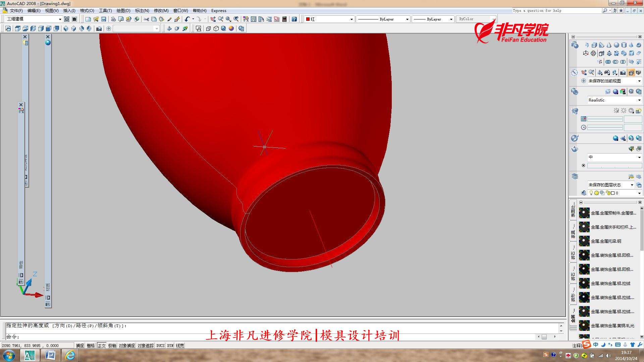Open the 未保存的当前视图 view dropdown
This screenshot has width=644, height=362.
614,81
